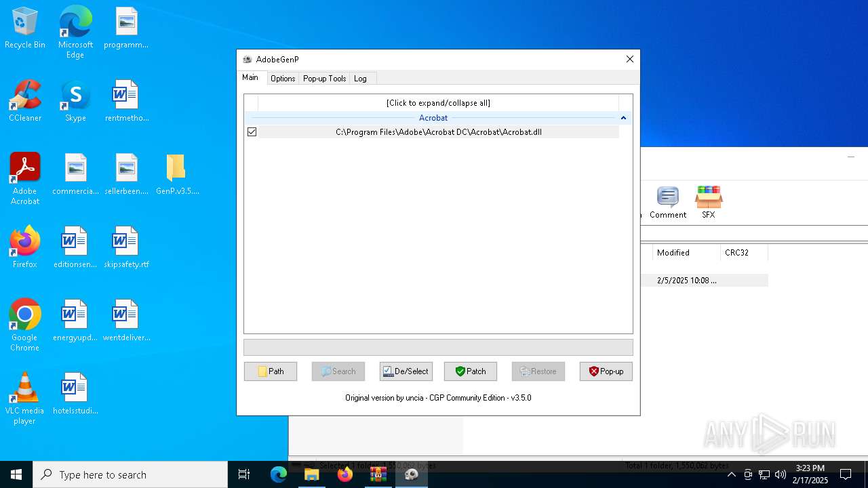Click the Pop-up button
868x488 pixels.
[606, 371]
